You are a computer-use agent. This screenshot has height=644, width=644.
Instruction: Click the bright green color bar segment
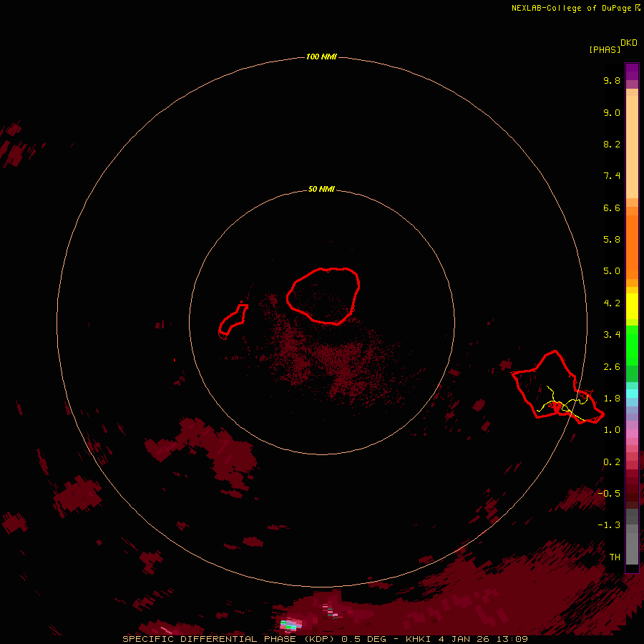click(632, 346)
